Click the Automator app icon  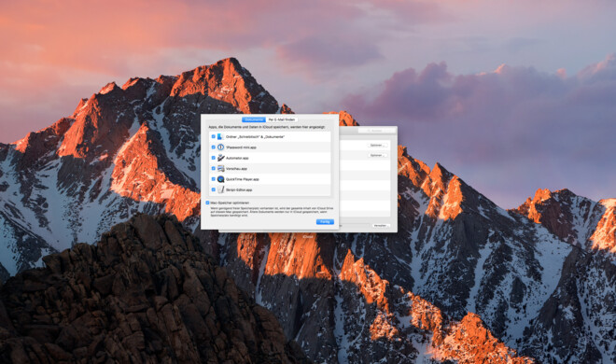pyautogui.click(x=221, y=158)
